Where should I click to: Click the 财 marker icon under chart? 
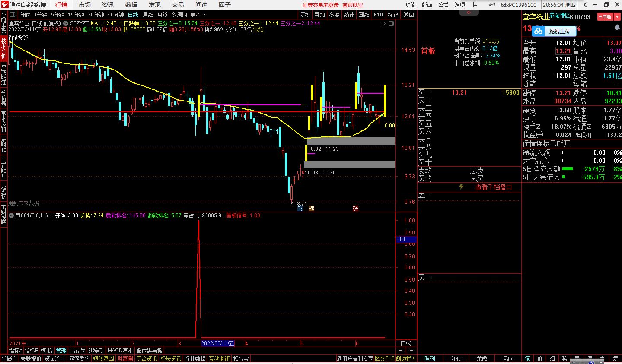click(300, 209)
